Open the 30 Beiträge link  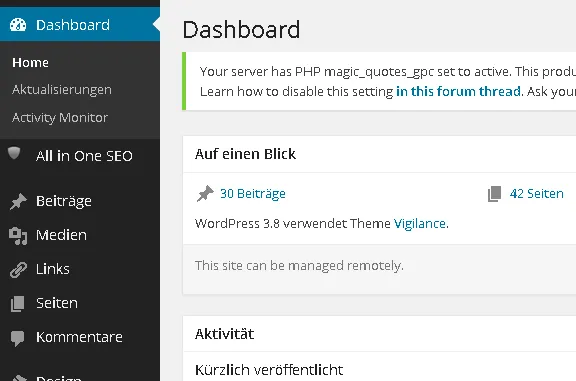coord(253,194)
